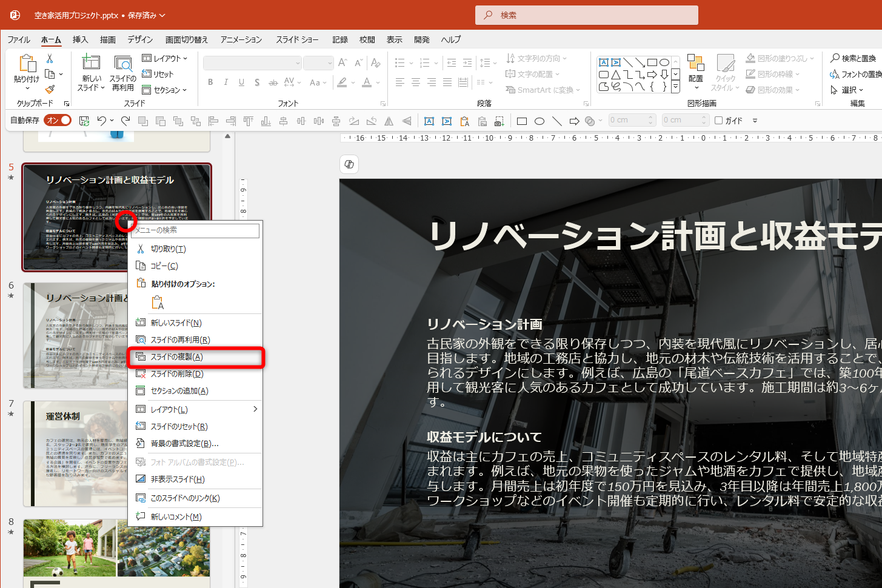Viewport: 882px width, 588px height.
Task: Choose 非表示スライド in context menu
Action: 178,479
